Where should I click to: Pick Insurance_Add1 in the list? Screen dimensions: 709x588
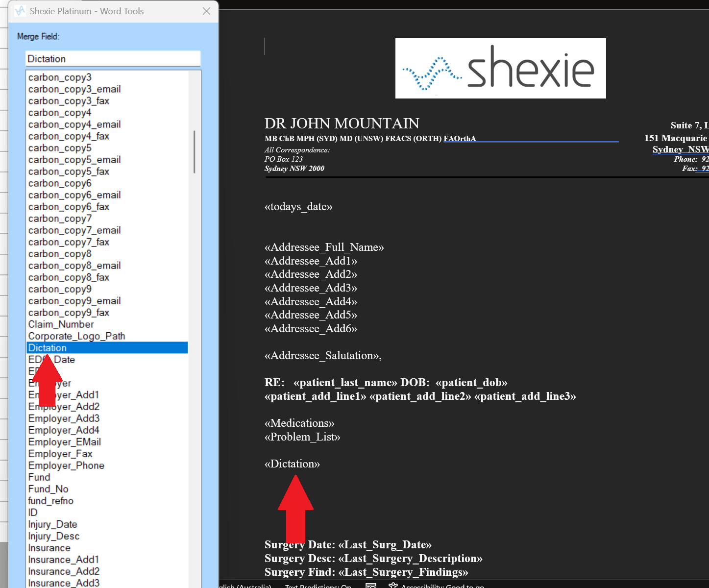[x=107, y=560]
